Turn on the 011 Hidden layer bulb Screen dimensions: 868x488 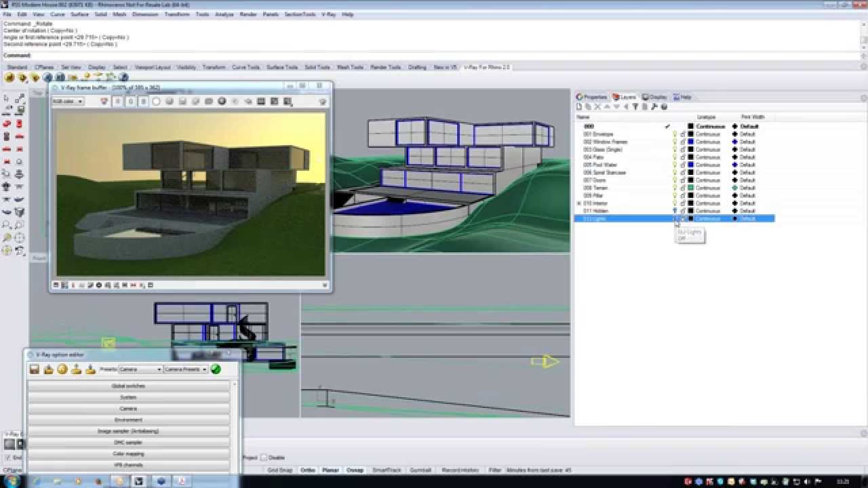(675, 211)
